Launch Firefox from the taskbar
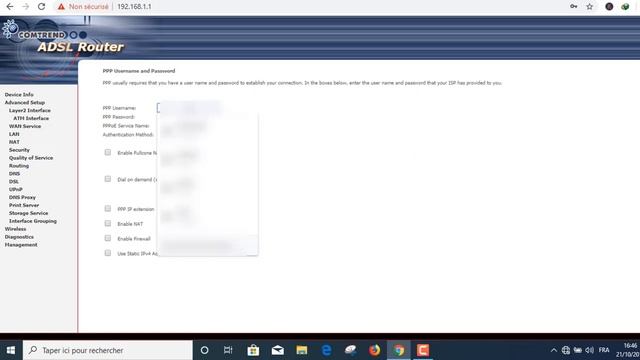This screenshot has height=360, width=640. coord(374,350)
